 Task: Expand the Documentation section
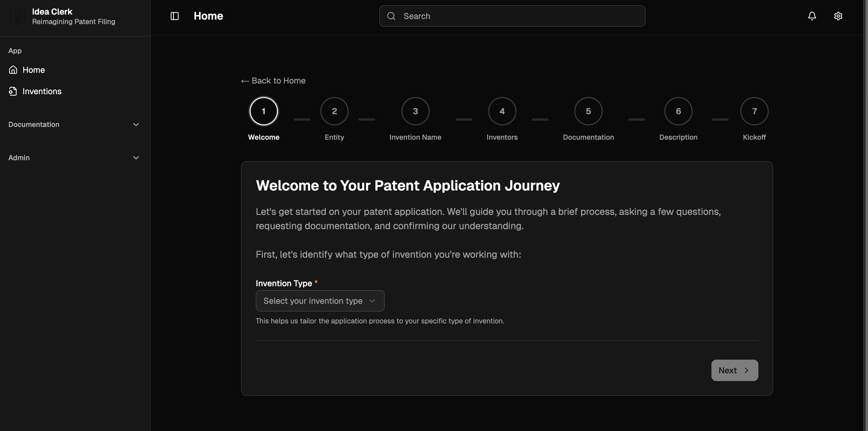click(75, 125)
